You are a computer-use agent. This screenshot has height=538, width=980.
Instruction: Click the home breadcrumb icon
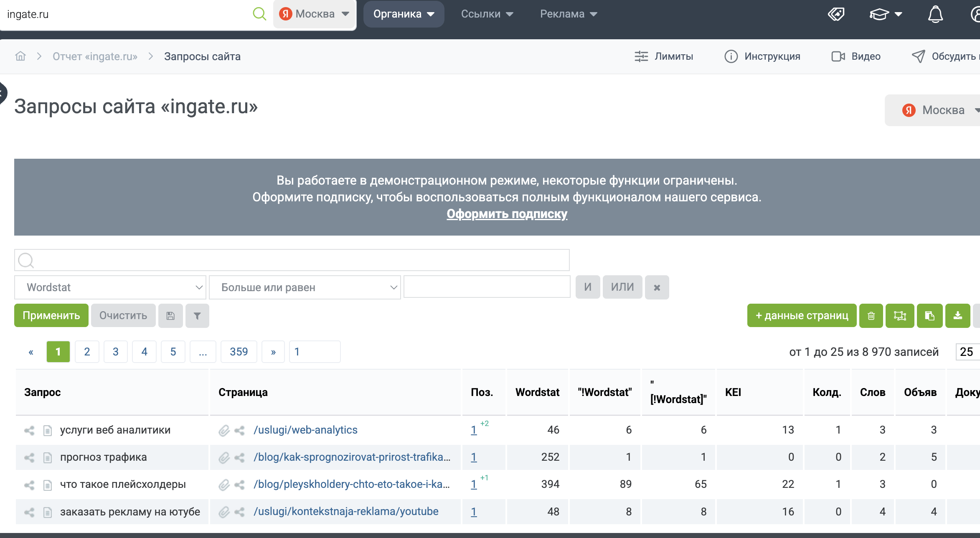point(20,56)
